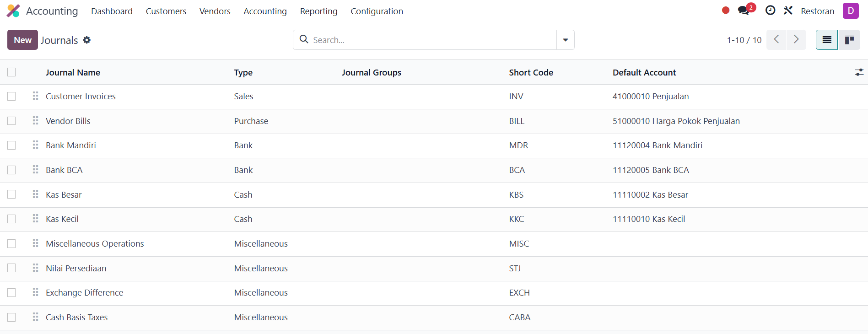Click drag handle for Kas Kecil row
868x334 pixels.
[35, 219]
